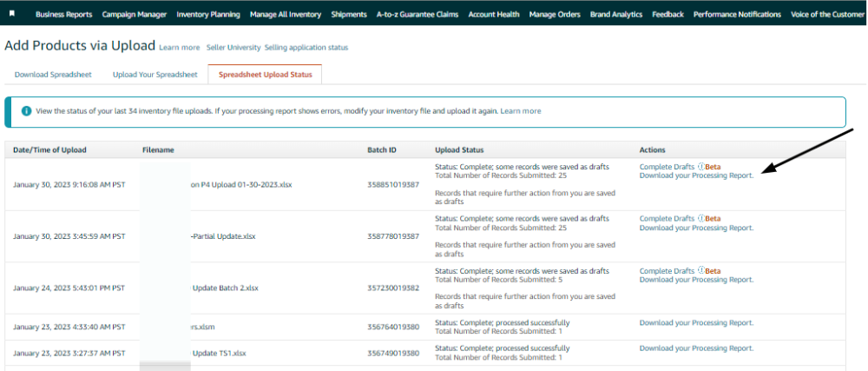This screenshot has width=868, height=371.
Task: Click the Upload Status column header
Action: coord(459,150)
